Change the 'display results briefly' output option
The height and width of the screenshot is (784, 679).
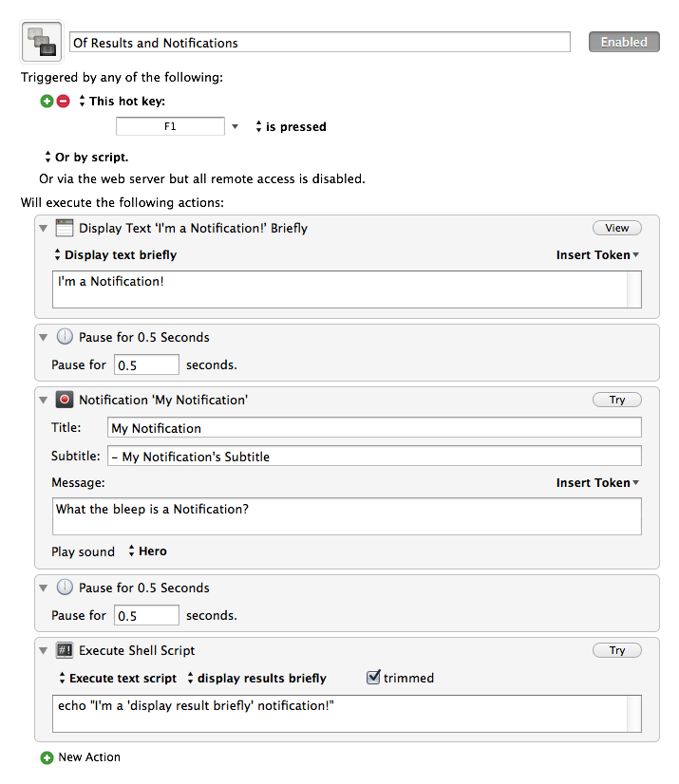click(x=256, y=678)
